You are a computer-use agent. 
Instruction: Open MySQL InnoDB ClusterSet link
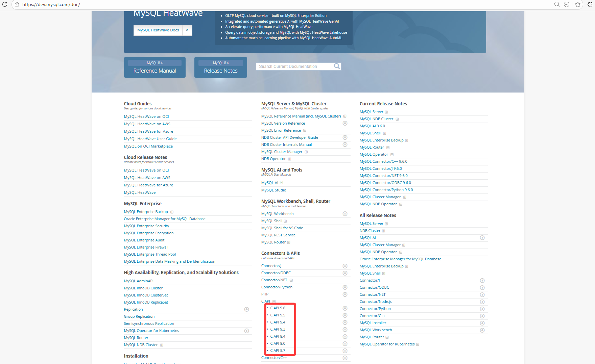[x=146, y=295]
